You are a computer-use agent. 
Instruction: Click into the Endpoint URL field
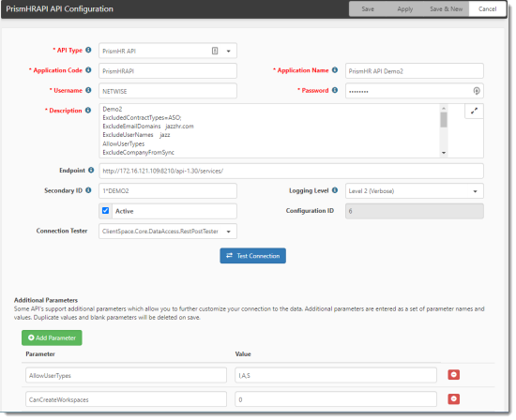pyautogui.click(x=291, y=171)
